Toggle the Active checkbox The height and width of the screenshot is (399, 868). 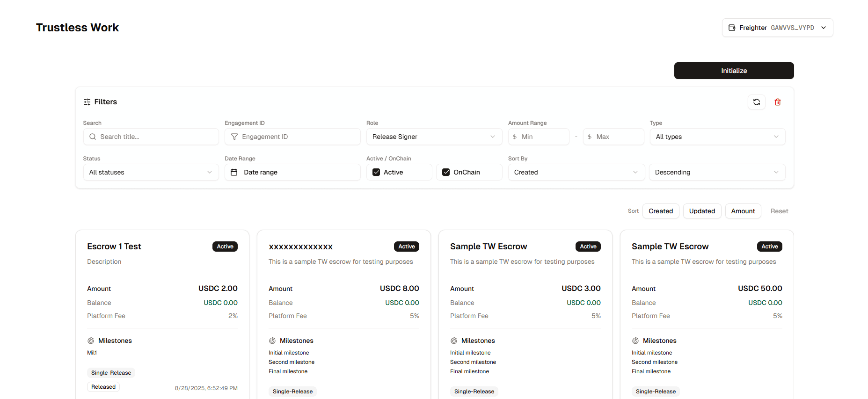376,172
